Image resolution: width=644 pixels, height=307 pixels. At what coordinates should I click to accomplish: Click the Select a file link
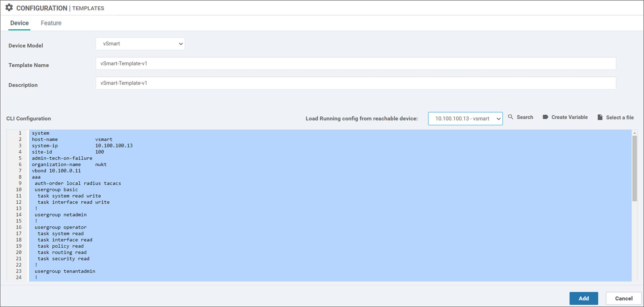pos(620,117)
